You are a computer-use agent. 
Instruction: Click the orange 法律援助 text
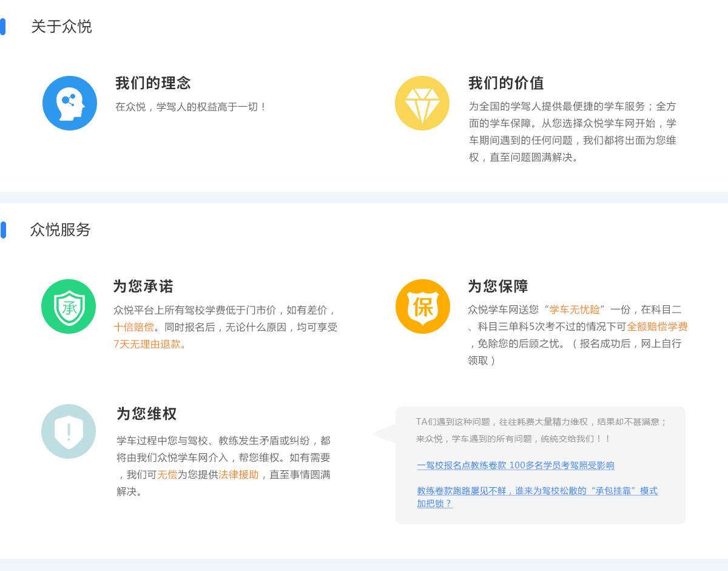238,475
